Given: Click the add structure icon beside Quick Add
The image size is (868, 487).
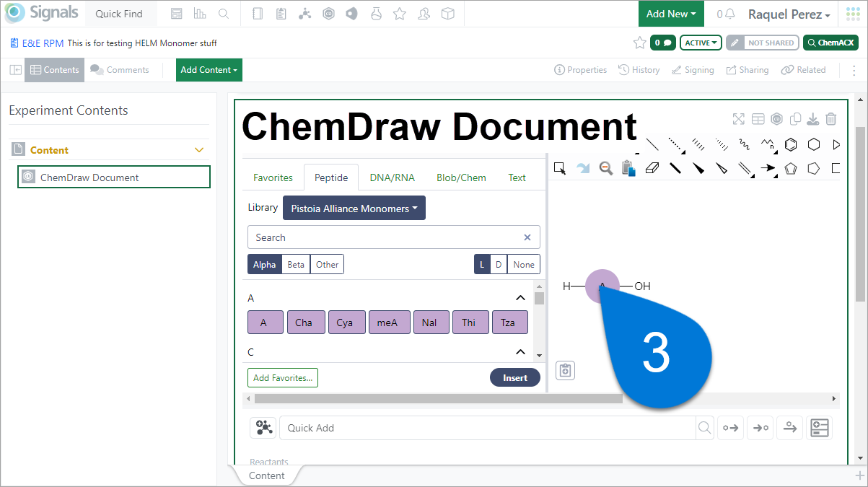Looking at the screenshot, I should click(263, 428).
